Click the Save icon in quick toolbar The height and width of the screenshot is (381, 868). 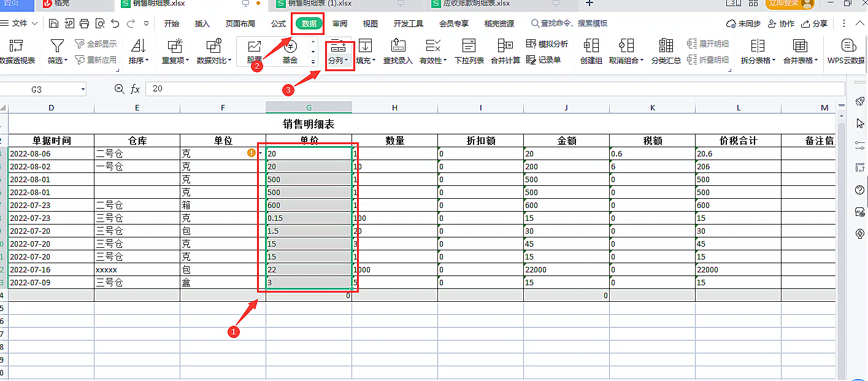click(54, 24)
